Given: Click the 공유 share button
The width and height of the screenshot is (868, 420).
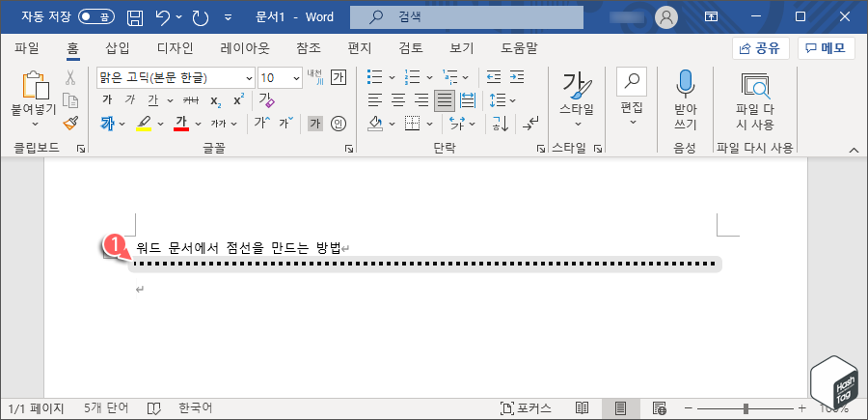Looking at the screenshot, I should 761,48.
